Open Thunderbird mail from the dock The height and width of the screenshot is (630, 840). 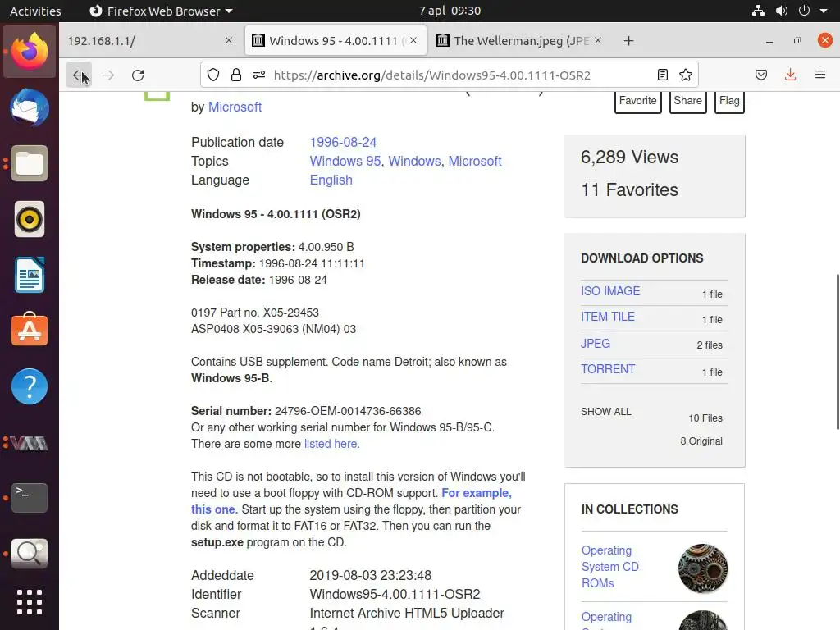30,107
